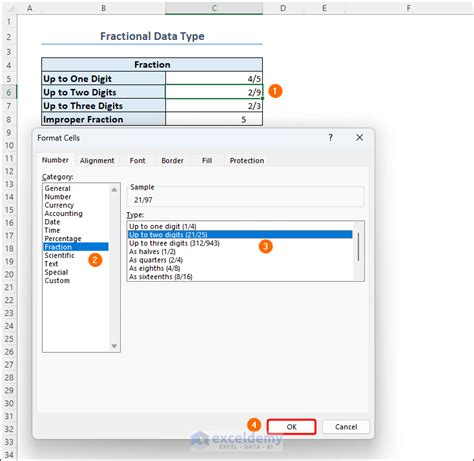Switch to the Fill tab
Screen dimensions: 474x461
pyautogui.click(x=207, y=160)
